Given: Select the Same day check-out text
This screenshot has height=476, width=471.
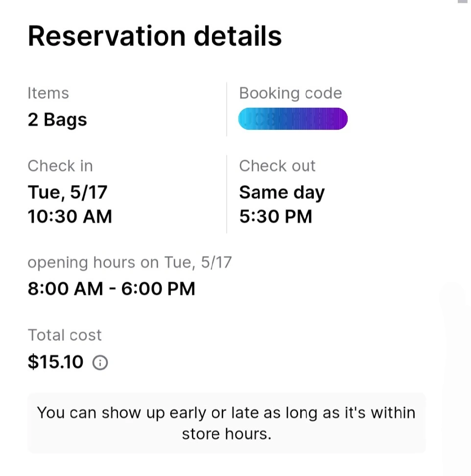Looking at the screenshot, I should coord(282,193).
